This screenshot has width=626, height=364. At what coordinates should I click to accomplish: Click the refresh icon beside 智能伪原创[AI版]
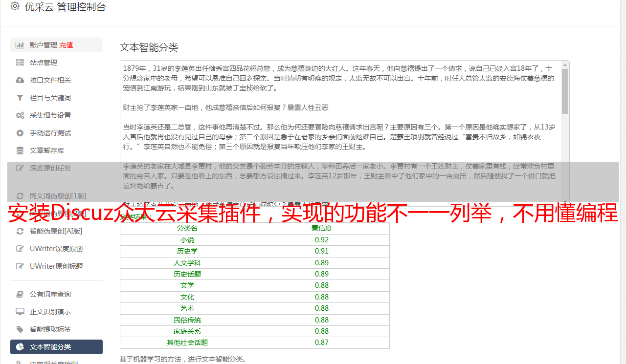pyautogui.click(x=20, y=231)
